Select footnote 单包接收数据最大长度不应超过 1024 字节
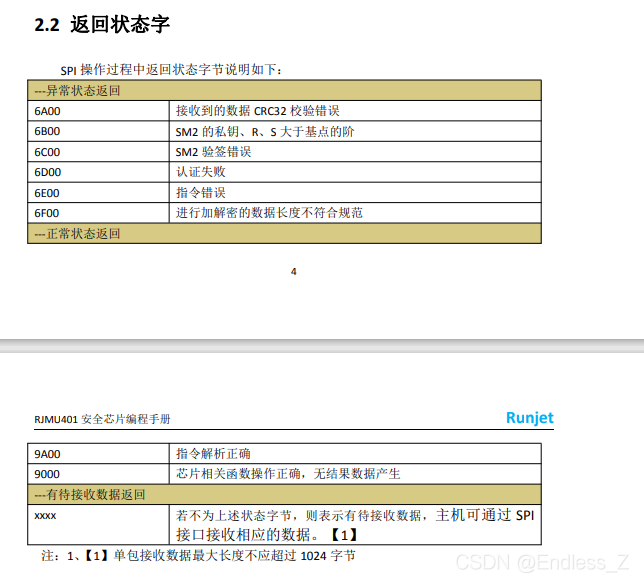 (x=234, y=556)
